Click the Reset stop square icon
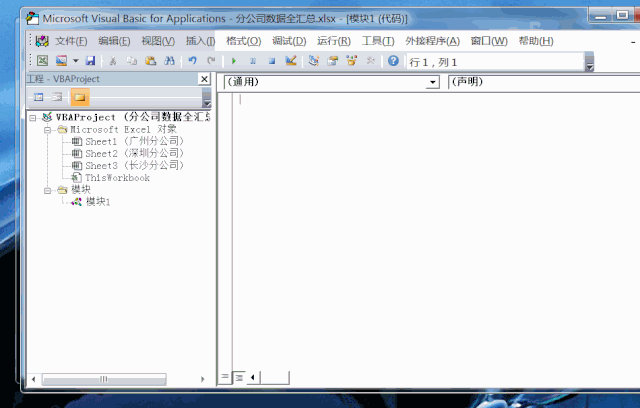The image size is (640, 408). [272, 61]
